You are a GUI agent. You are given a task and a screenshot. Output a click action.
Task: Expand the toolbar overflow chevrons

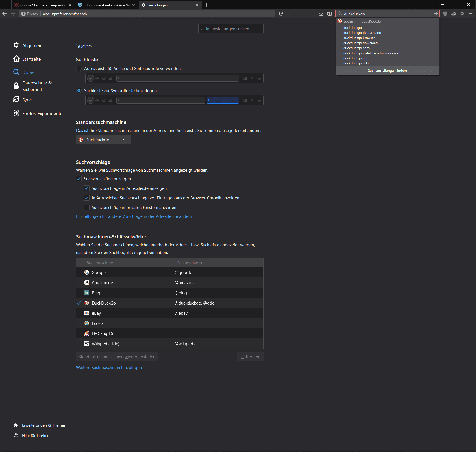pos(462,14)
